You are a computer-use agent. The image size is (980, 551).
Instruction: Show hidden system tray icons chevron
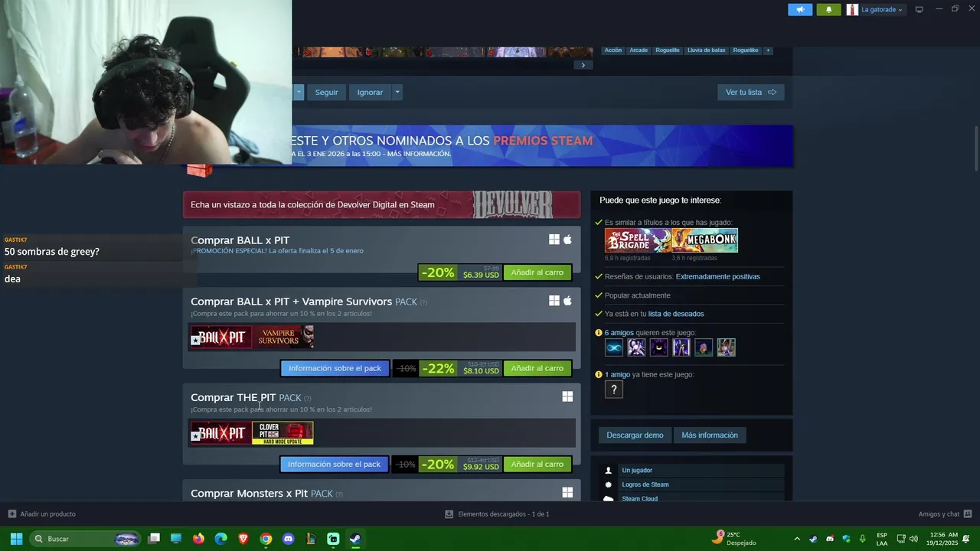tap(797, 539)
